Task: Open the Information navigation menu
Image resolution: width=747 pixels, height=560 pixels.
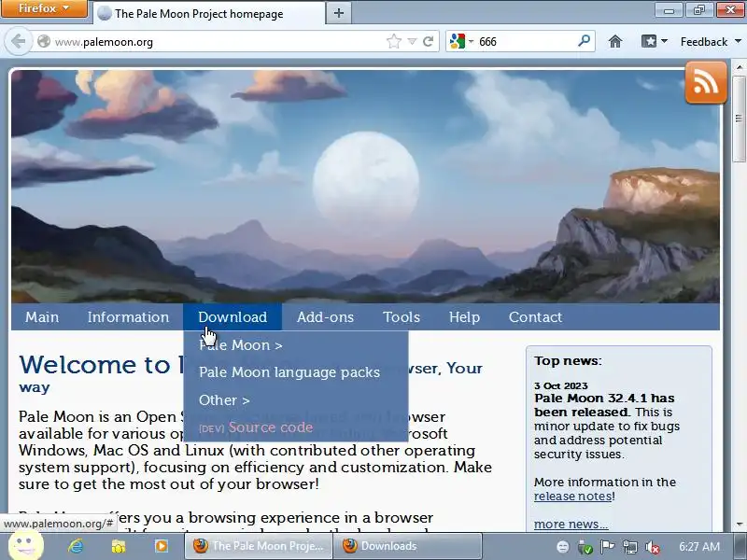Action: pos(128,317)
